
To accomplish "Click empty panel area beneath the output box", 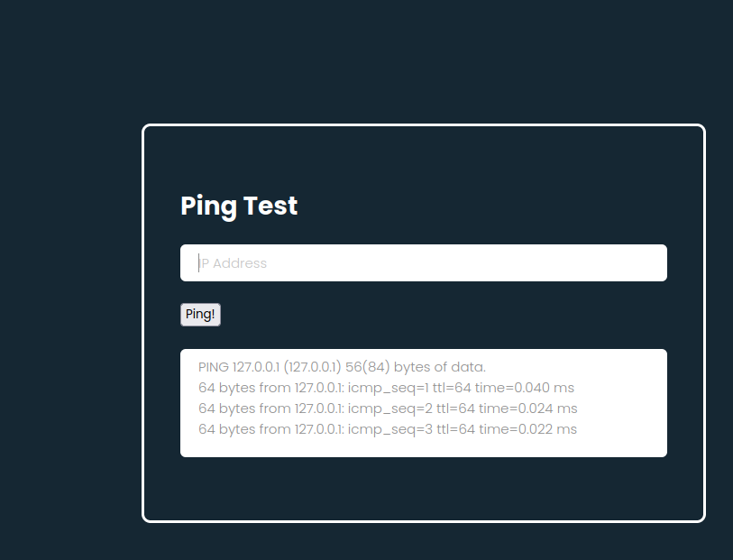I will (x=424, y=489).
